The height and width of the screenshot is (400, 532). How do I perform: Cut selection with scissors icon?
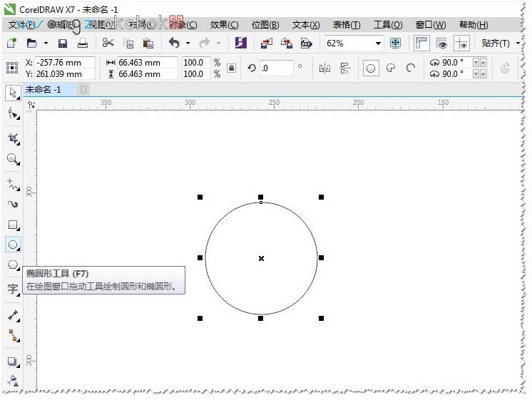click(x=108, y=43)
